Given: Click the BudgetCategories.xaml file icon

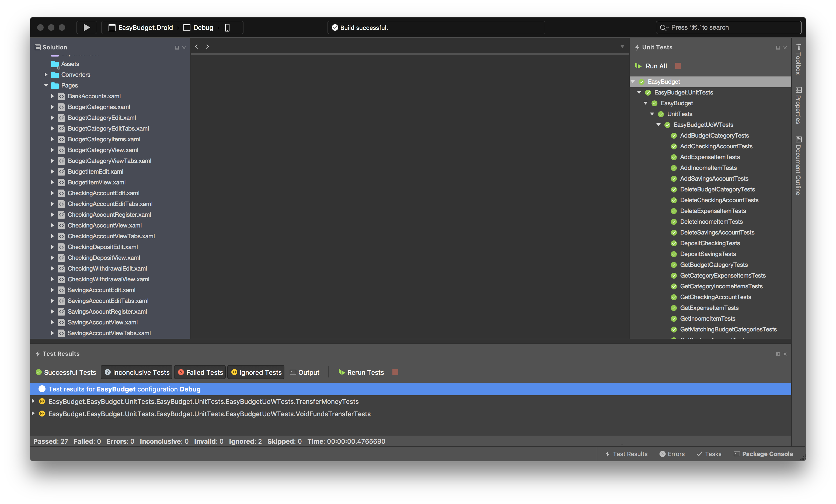Looking at the screenshot, I should [x=61, y=107].
